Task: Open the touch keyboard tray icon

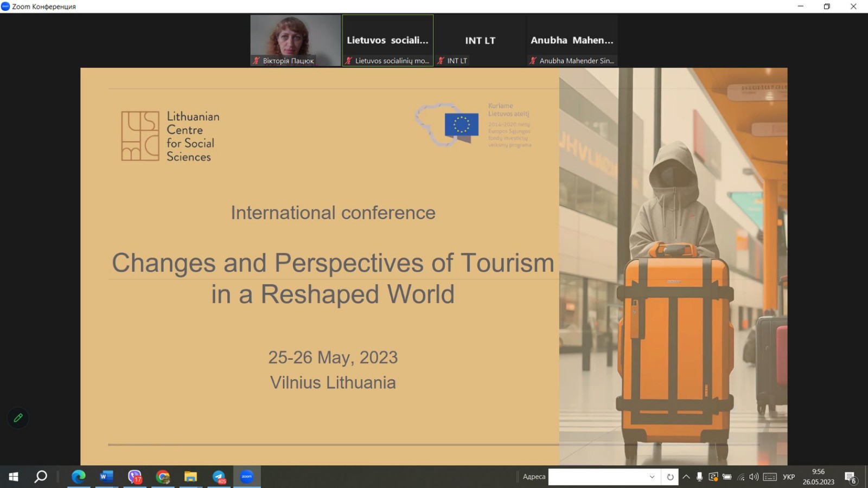Action: click(770, 477)
